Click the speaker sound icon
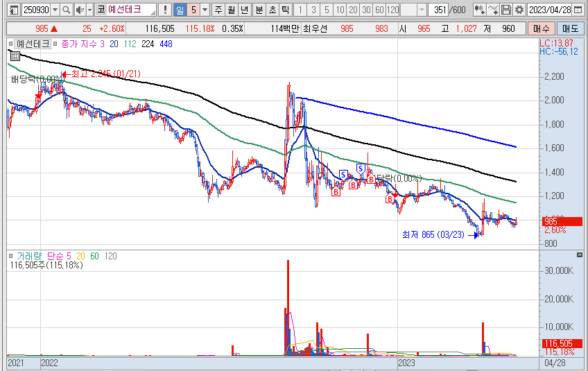 (x=80, y=10)
